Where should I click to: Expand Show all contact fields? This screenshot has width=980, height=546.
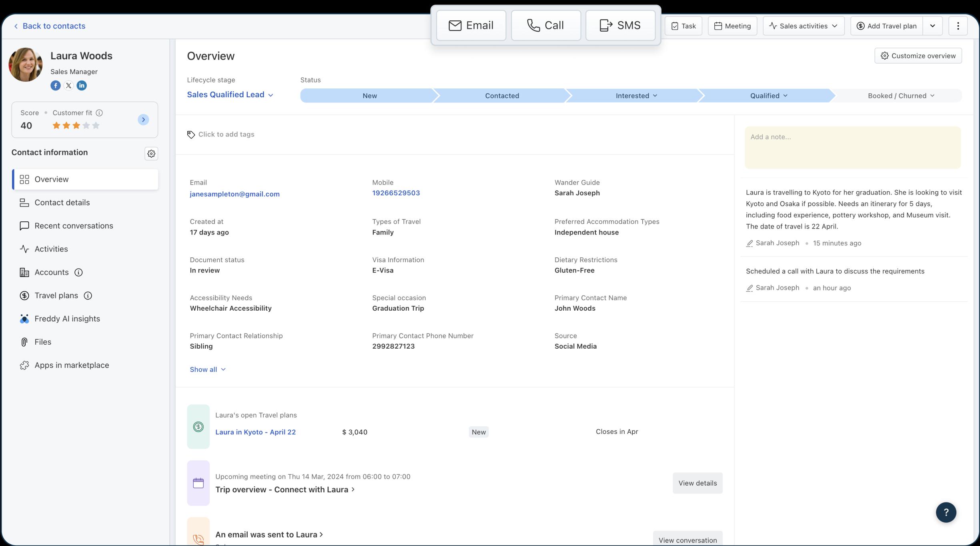tap(208, 369)
